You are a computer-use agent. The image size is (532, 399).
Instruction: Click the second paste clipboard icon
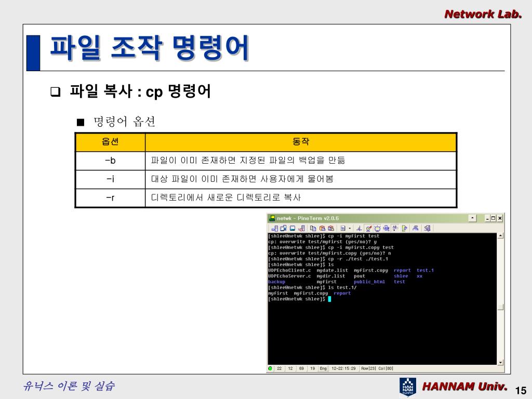point(331,229)
